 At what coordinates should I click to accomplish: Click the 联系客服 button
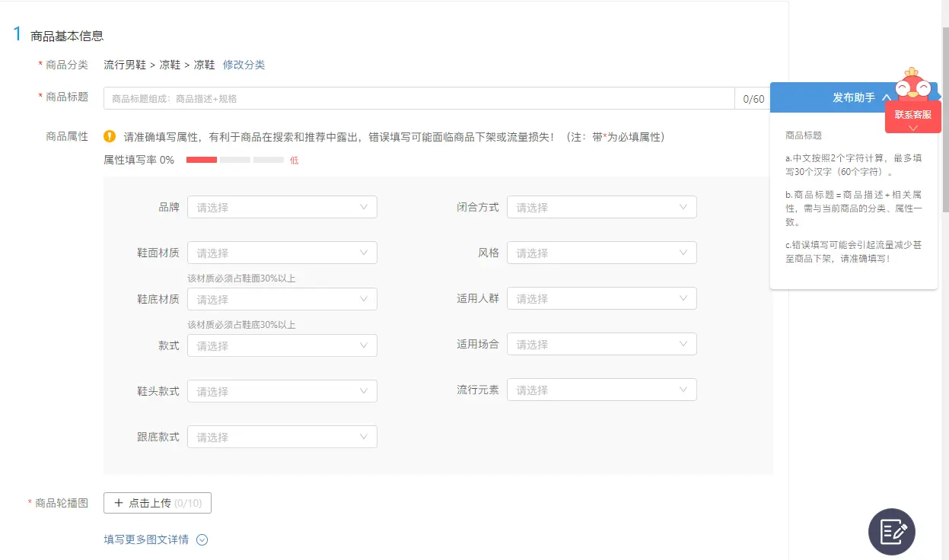point(912,115)
